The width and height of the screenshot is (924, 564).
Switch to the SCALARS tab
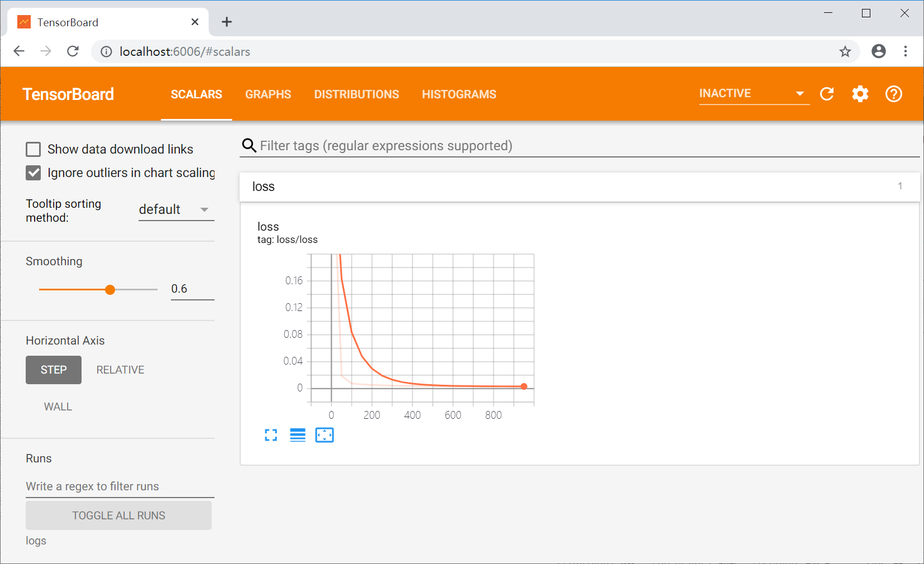click(197, 94)
